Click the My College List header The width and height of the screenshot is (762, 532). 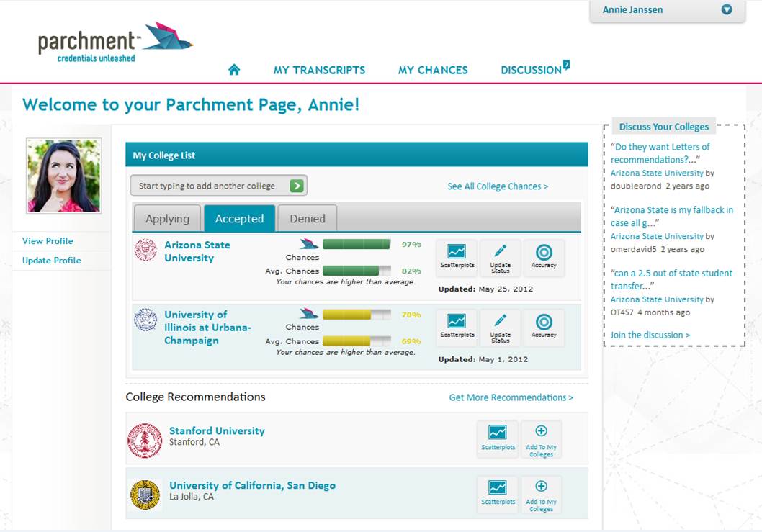click(x=357, y=155)
